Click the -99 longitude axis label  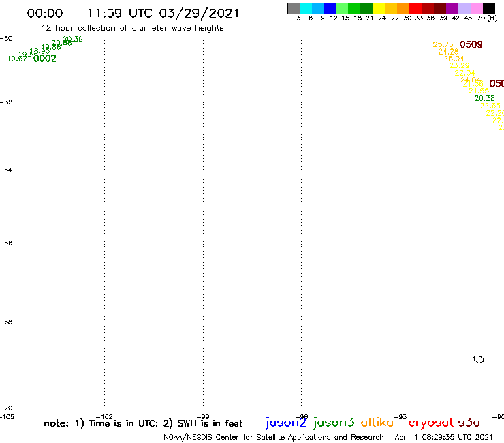[x=203, y=417]
